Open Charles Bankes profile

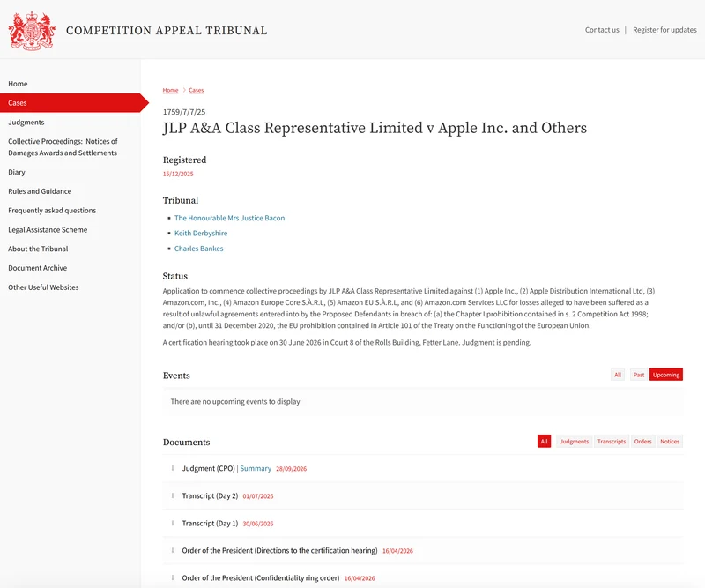click(x=199, y=249)
